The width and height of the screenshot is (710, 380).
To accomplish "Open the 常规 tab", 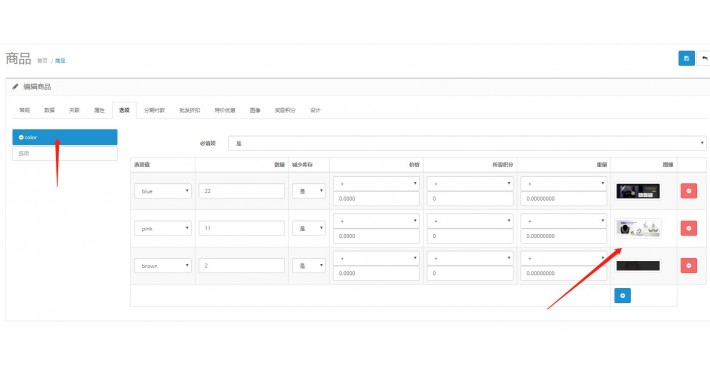I will [24, 110].
